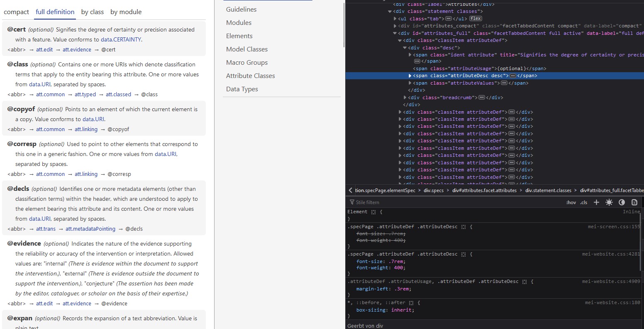The width and height of the screenshot is (644, 329).
Task: Open Attribute Classes in the sidebar
Action: (250, 76)
